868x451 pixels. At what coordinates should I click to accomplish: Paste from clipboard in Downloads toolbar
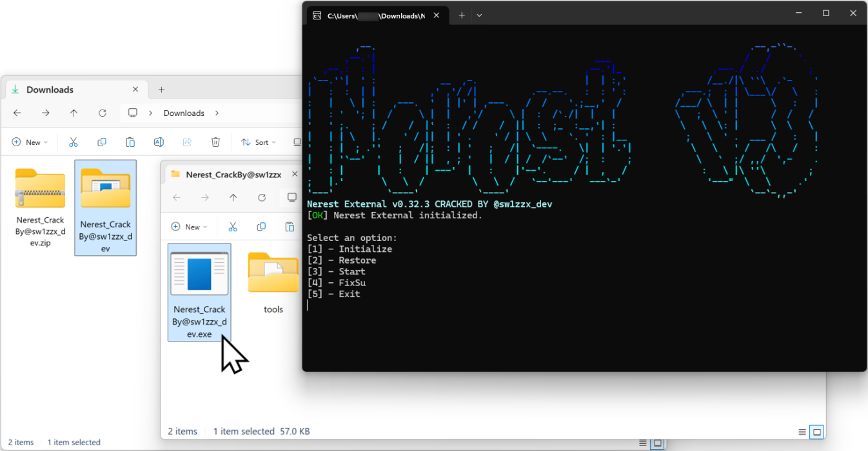click(x=130, y=142)
